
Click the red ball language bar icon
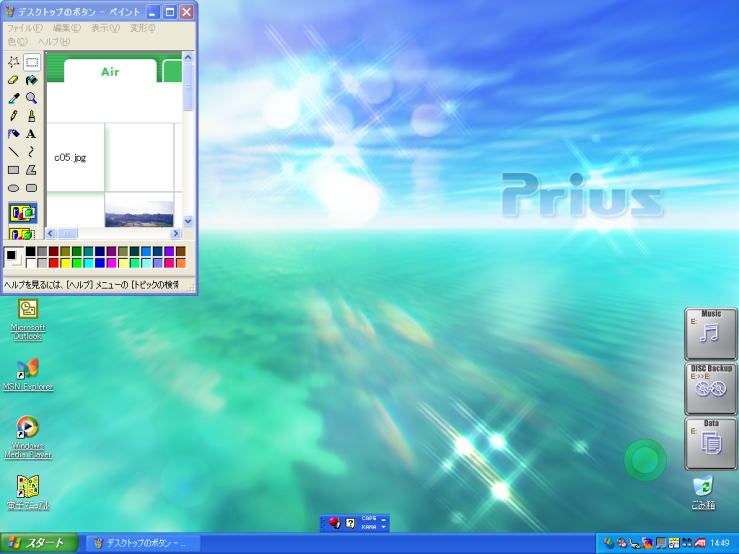pos(334,523)
